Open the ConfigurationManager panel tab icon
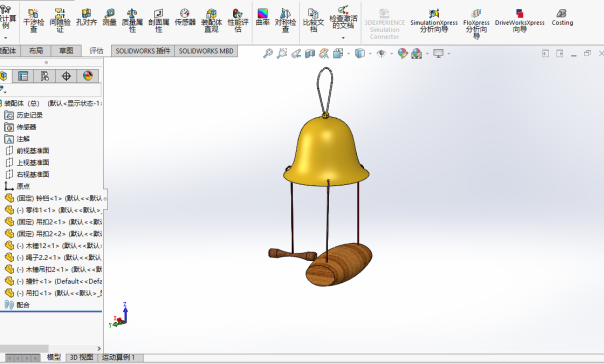The height and width of the screenshot is (364, 604). pyautogui.click(x=45, y=76)
